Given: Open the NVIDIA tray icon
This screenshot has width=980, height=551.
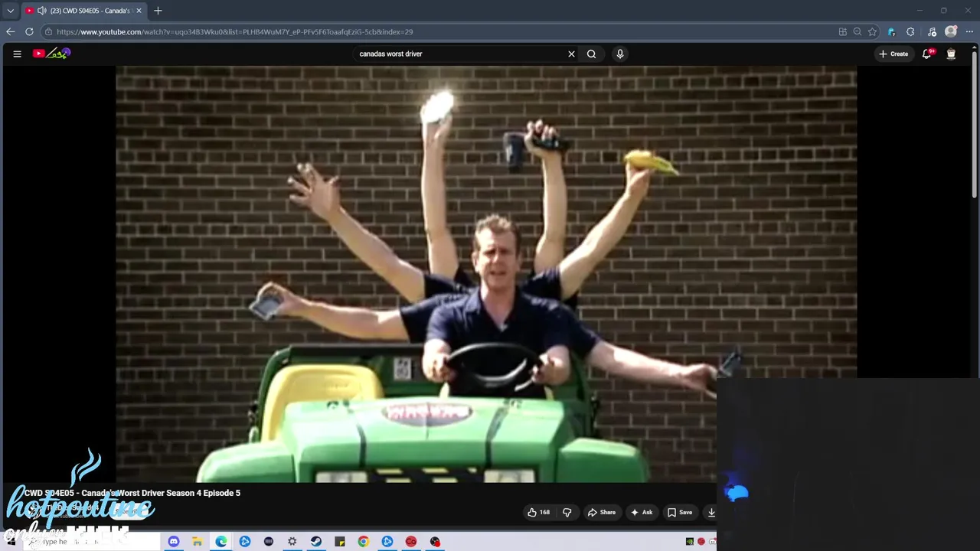Looking at the screenshot, I should point(690,542).
